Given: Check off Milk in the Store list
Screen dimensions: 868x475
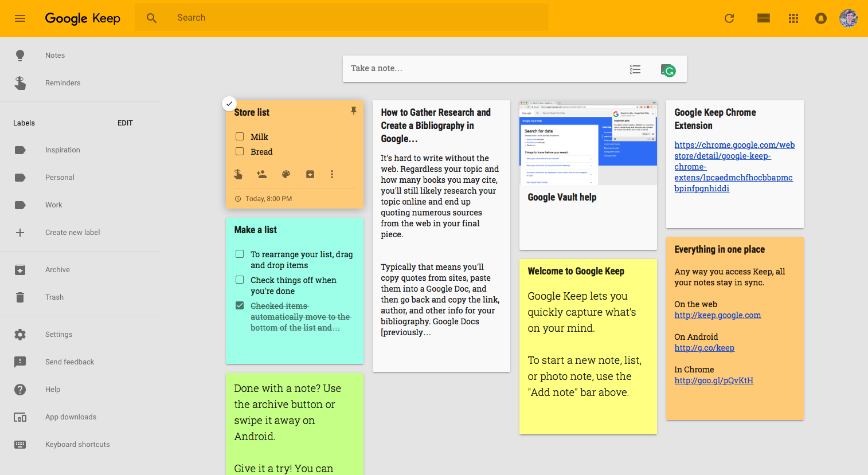Looking at the screenshot, I should point(239,136).
